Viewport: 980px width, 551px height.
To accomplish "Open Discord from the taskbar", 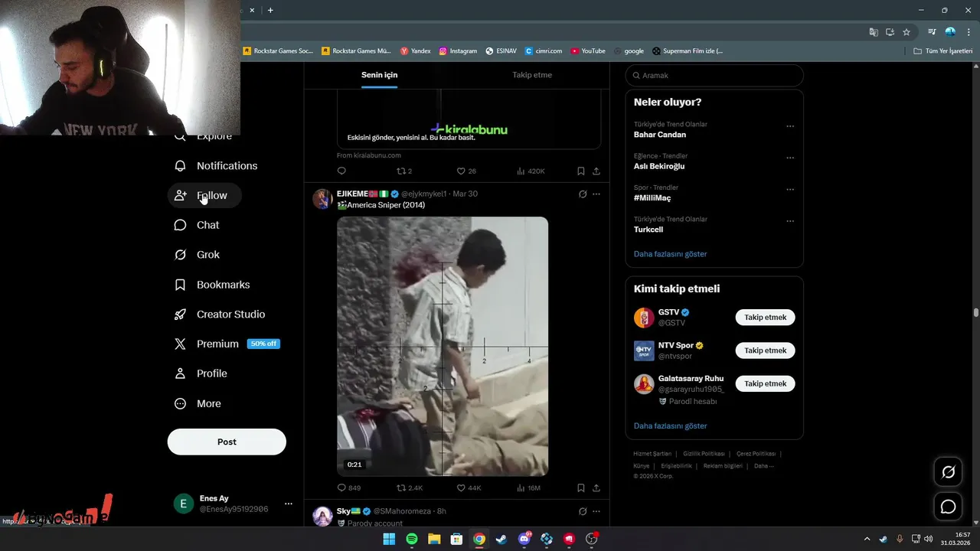I will click(524, 539).
